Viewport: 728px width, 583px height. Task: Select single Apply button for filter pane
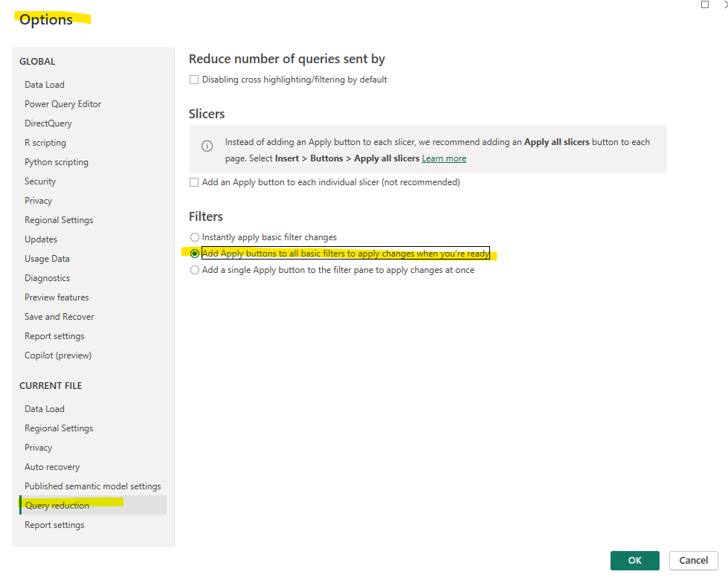click(195, 270)
